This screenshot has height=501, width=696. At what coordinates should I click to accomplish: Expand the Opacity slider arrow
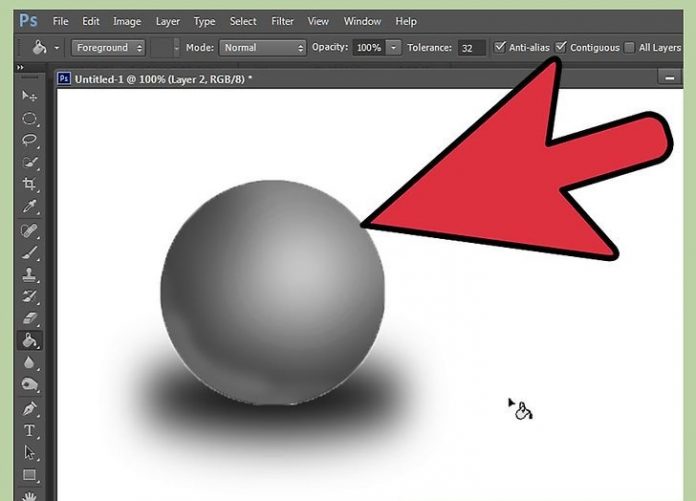(393, 47)
